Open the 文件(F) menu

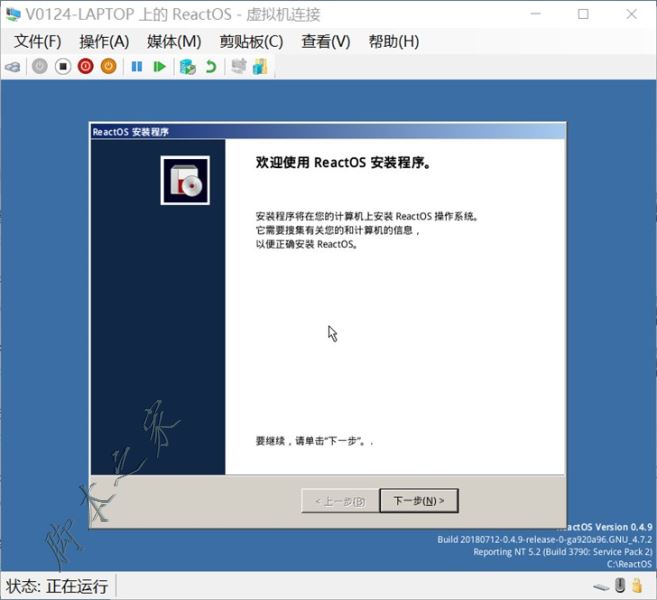click(38, 41)
